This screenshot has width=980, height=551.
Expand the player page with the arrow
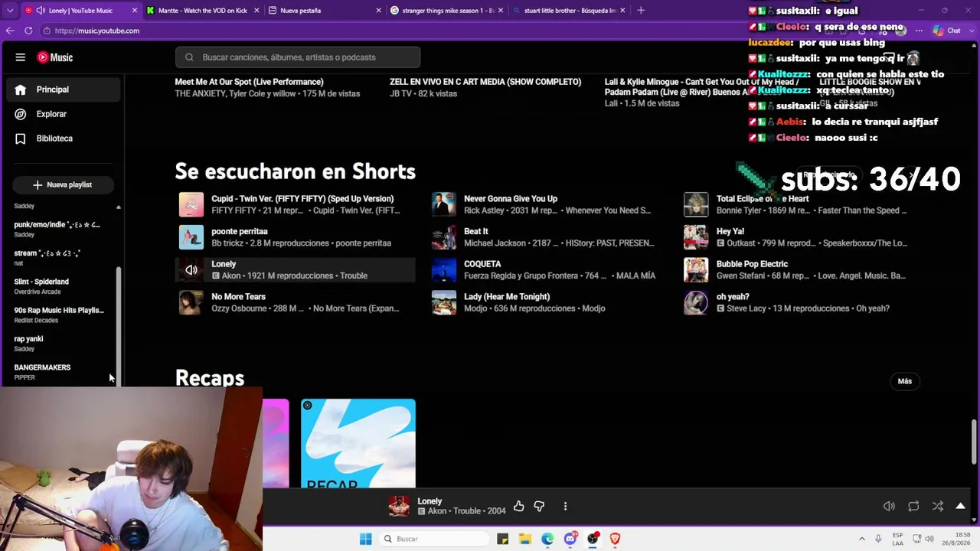pos(961,506)
